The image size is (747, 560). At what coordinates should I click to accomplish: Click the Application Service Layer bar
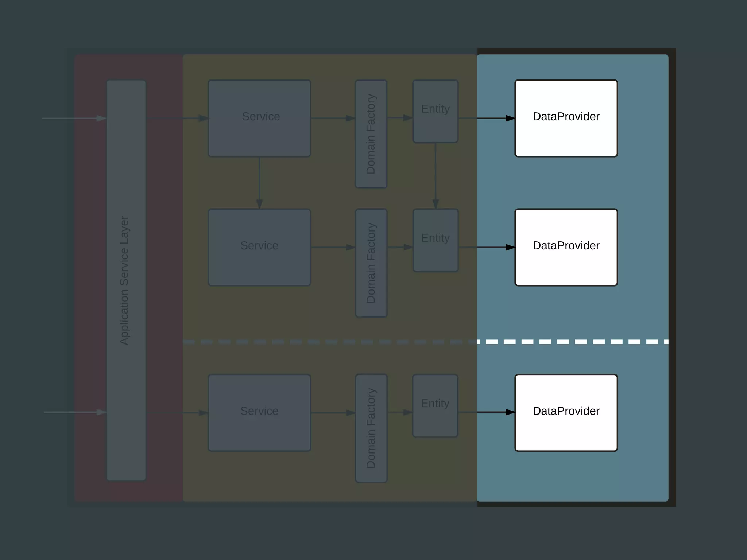126,280
